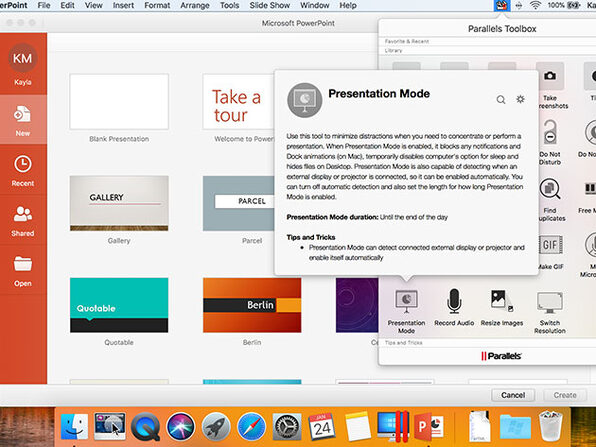Open the Arrange menu
Screen dimensions: 596x447
point(195,5)
